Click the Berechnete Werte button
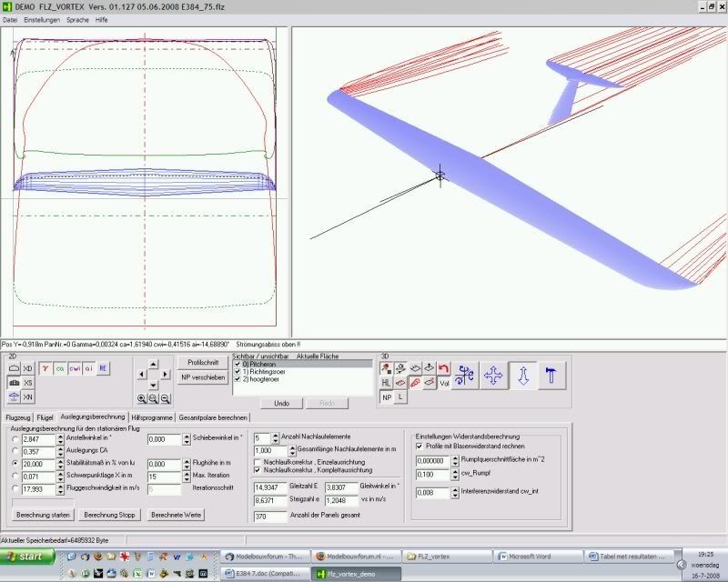Screen dimensions: 728x582 [x=176, y=516]
